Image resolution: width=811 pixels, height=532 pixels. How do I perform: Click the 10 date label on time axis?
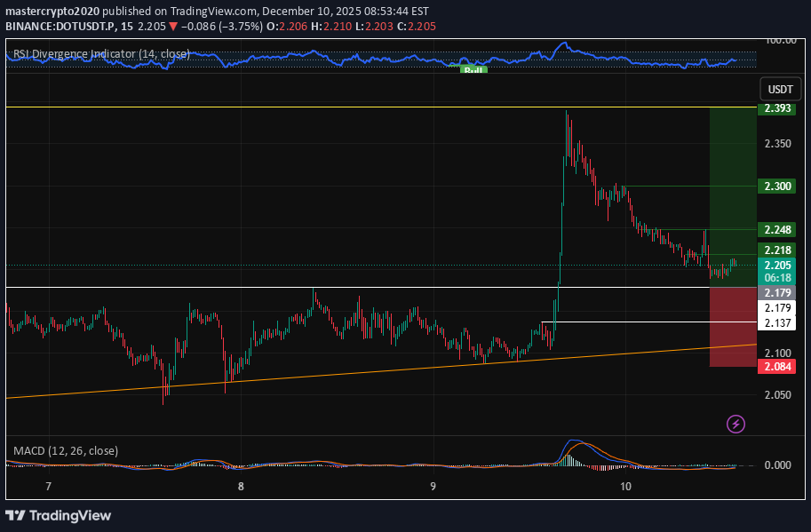[x=625, y=487]
